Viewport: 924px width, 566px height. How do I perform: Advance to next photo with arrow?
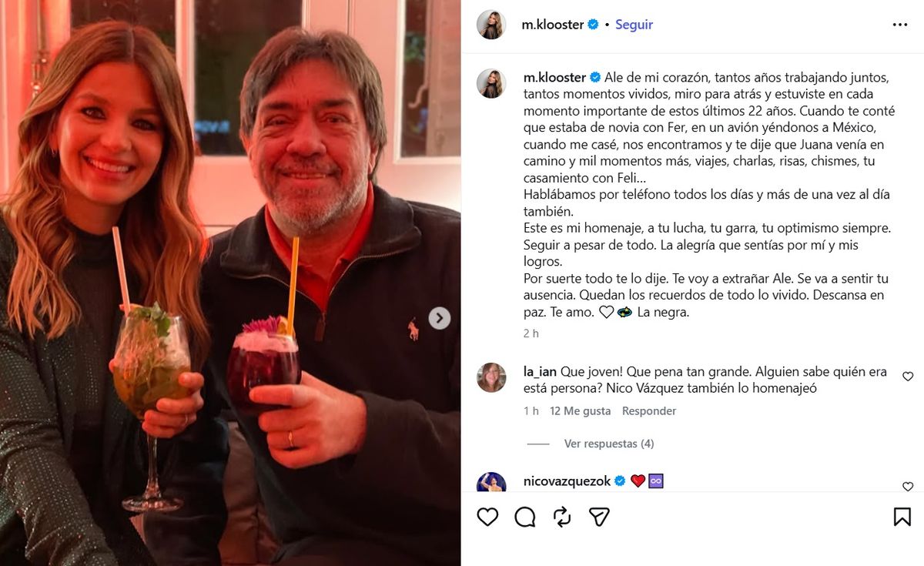click(x=440, y=317)
